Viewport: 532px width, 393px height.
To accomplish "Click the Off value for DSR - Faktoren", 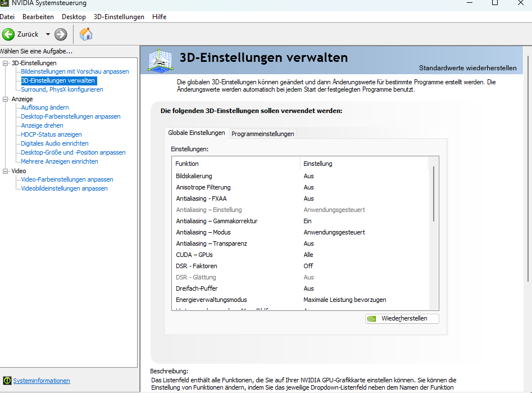I will pos(308,266).
